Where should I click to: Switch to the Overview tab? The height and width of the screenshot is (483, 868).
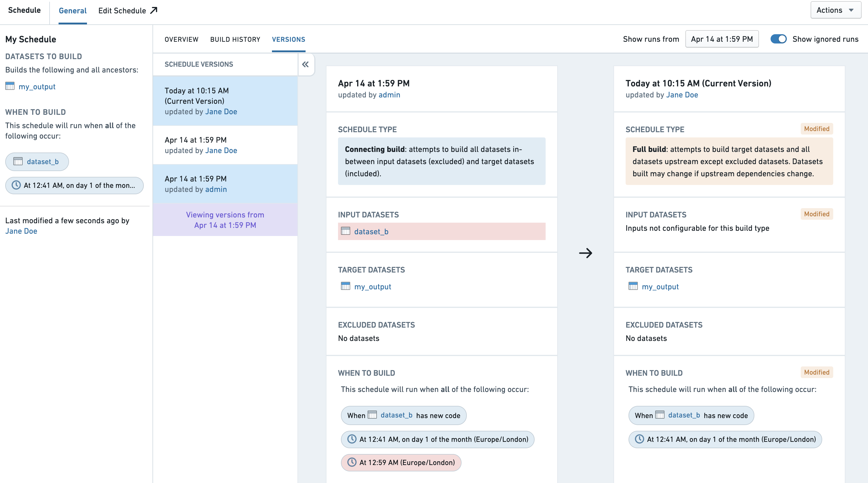tap(181, 39)
